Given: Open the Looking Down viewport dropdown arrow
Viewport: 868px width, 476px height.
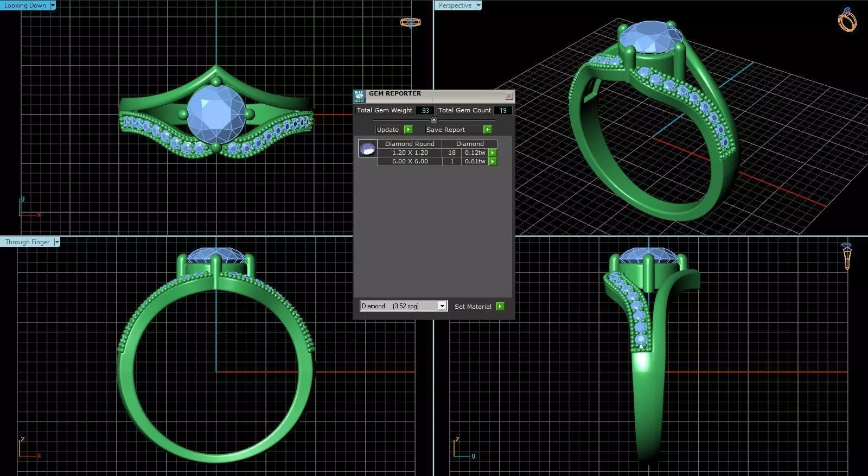Looking at the screenshot, I should 53,5.
